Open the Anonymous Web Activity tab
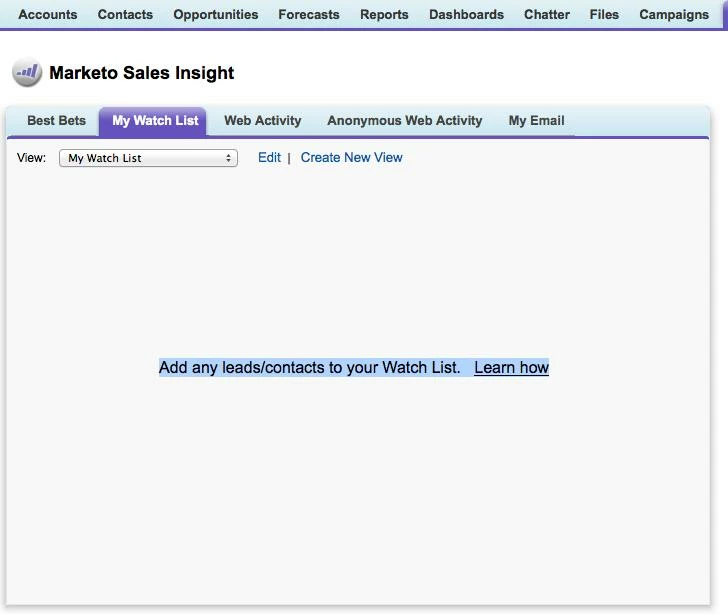728x614 pixels. pos(405,121)
